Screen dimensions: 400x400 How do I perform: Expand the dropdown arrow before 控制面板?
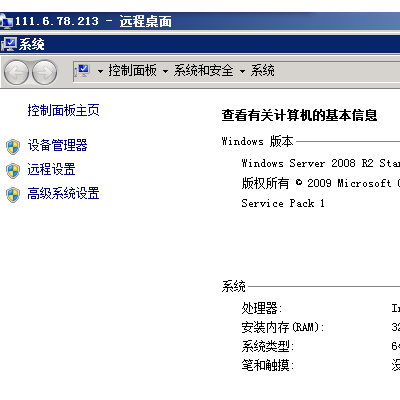[100, 71]
